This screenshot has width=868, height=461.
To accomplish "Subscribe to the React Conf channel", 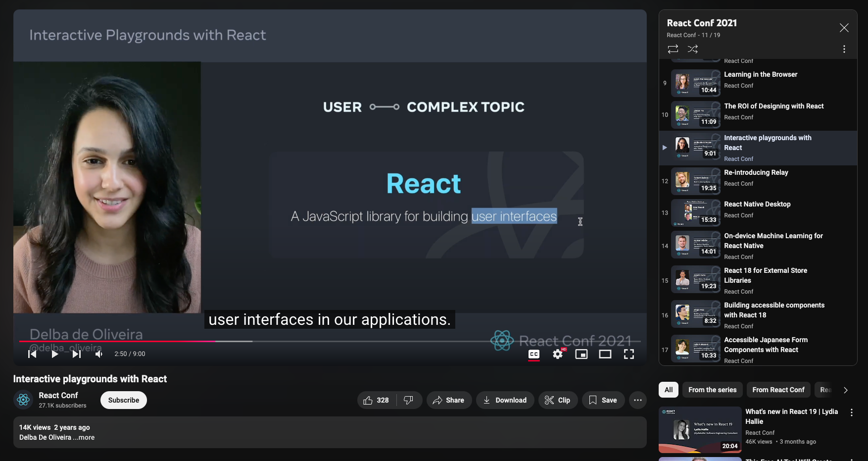I will [123, 400].
